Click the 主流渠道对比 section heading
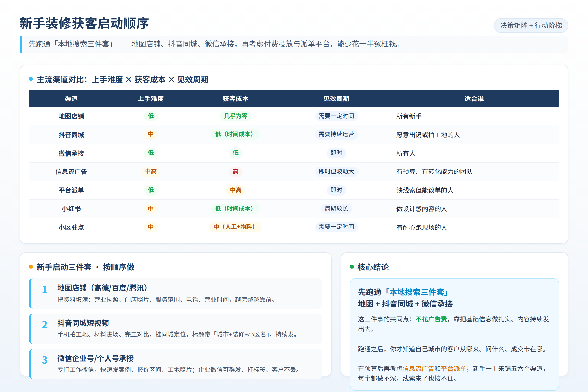The width and height of the screenshot is (588, 392). coord(122,79)
